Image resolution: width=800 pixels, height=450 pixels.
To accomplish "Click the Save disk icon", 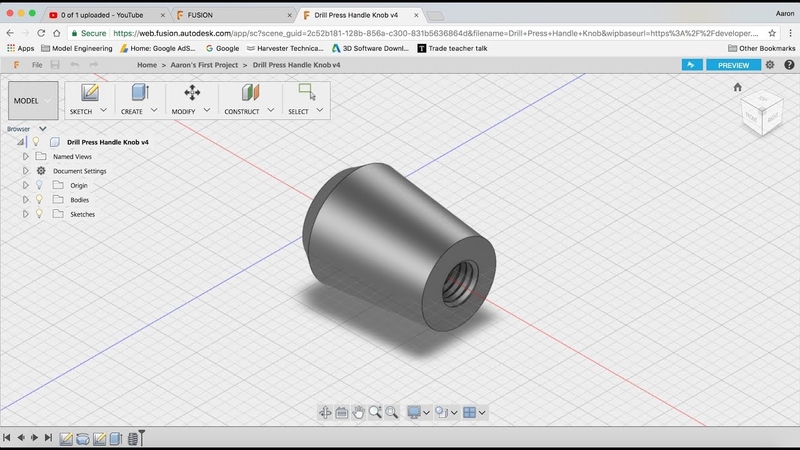I will tap(55, 65).
